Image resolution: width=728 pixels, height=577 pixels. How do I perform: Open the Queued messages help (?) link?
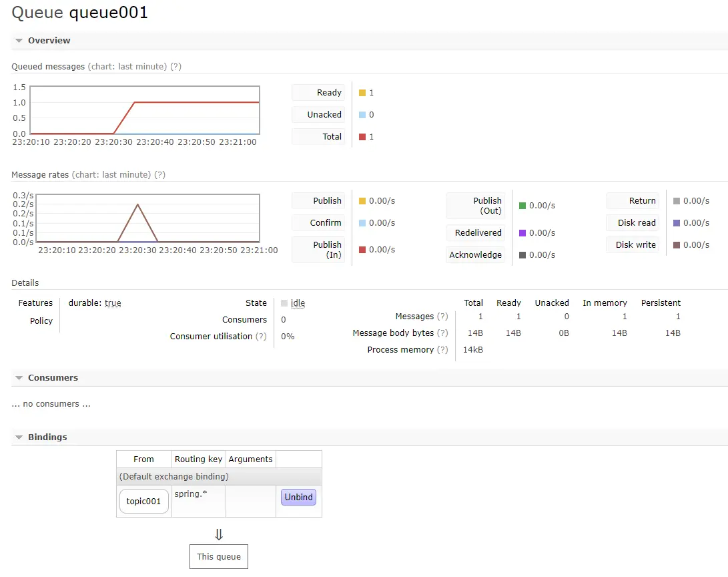tap(175, 66)
